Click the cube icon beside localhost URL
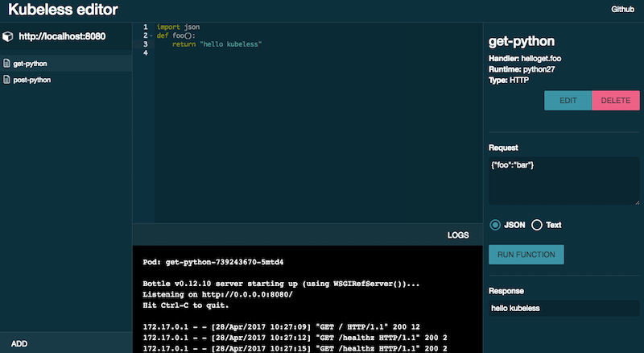 (x=7, y=36)
